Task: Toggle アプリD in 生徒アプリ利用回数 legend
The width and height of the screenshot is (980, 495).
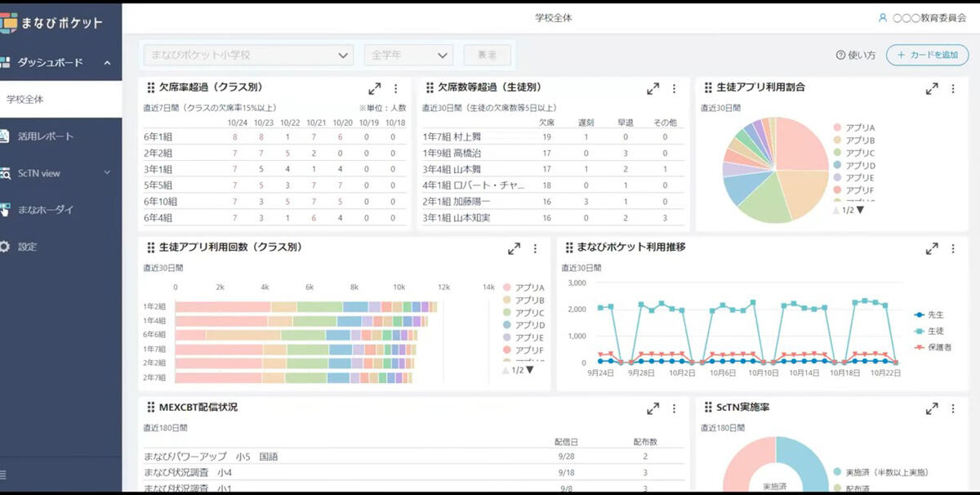Action: coord(523,325)
